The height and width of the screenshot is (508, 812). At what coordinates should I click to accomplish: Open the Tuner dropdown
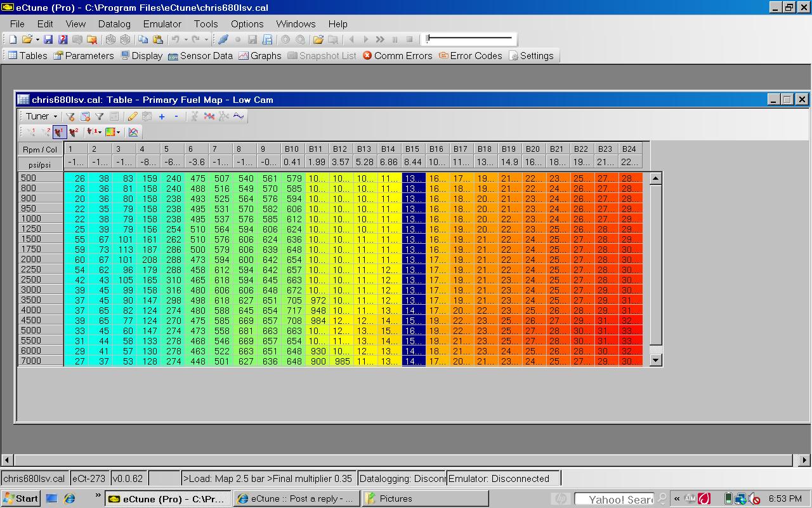click(x=41, y=116)
